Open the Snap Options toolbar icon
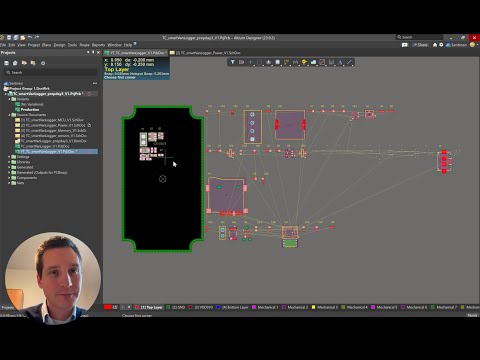The height and width of the screenshot is (360, 480). (241, 62)
